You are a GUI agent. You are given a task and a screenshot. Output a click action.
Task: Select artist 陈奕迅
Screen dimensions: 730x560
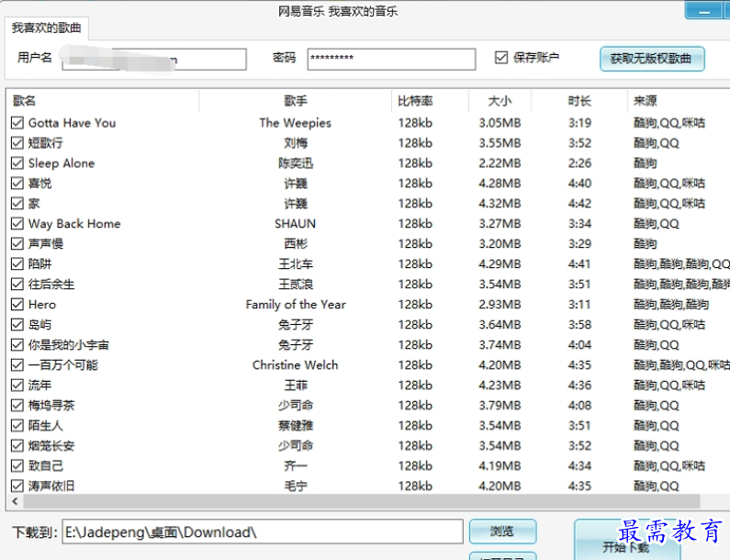click(296, 162)
